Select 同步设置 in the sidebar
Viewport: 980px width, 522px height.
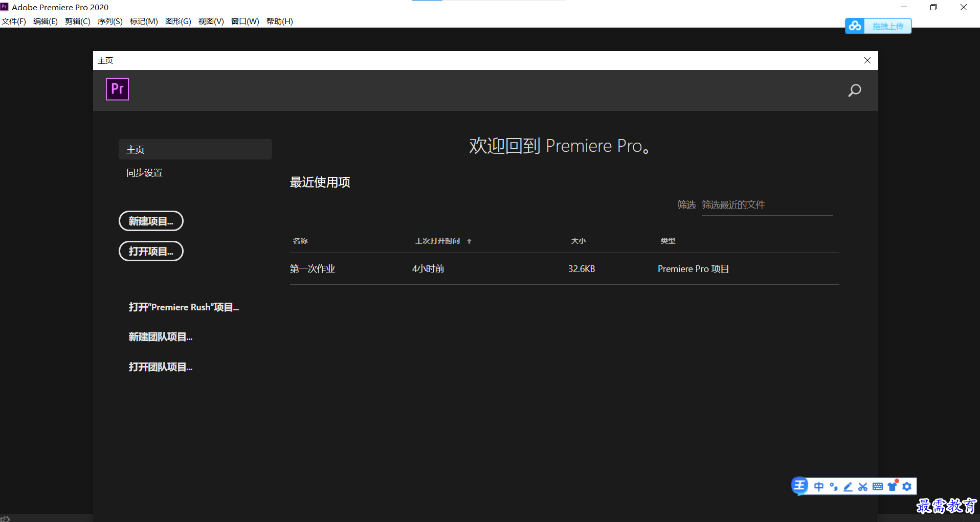coord(144,173)
